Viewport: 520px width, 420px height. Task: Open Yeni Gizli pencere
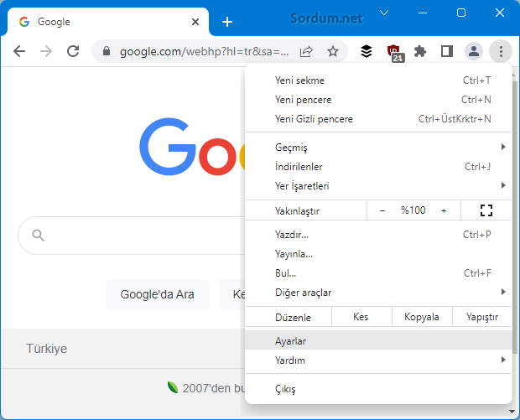click(x=378, y=119)
